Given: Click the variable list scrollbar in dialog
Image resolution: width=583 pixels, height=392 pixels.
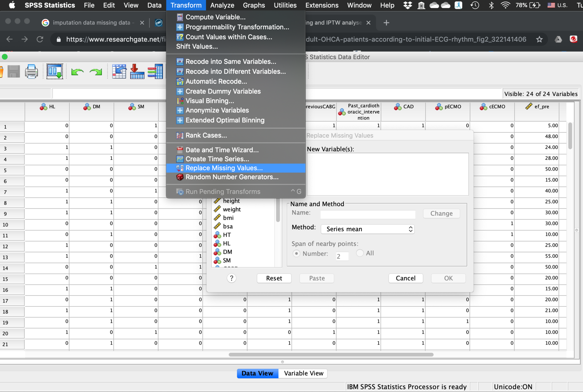Looking at the screenshot, I should (278, 210).
